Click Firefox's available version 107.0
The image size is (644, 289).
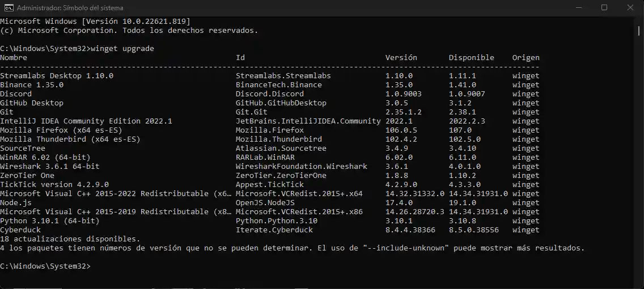click(460, 130)
